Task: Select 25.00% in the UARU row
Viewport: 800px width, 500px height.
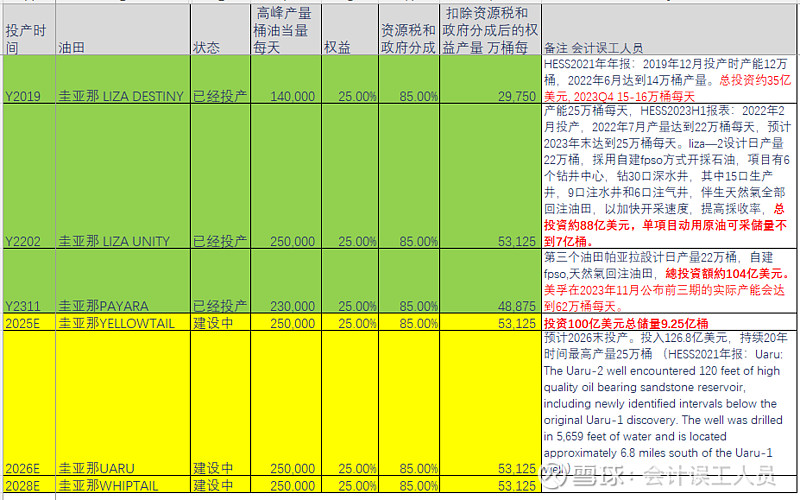Action: [350, 404]
